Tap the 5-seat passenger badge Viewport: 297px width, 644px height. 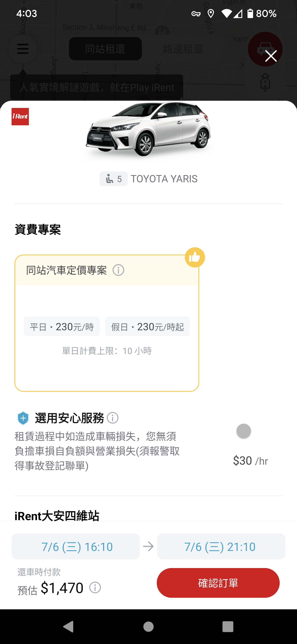113,179
